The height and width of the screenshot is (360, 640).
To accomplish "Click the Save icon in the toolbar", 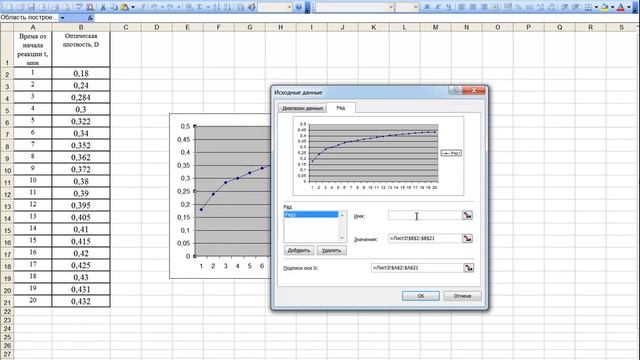I will point(31,7).
